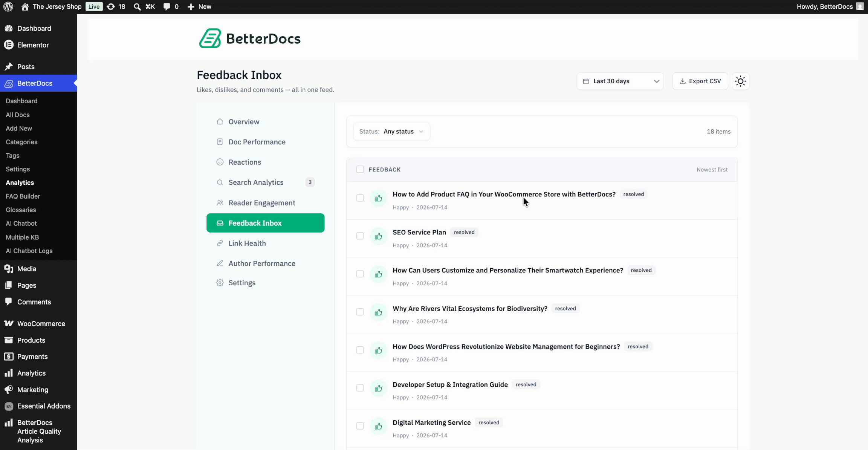The image size is (868, 450).
Task: Click the updates icon showing 18
Action: (x=111, y=7)
